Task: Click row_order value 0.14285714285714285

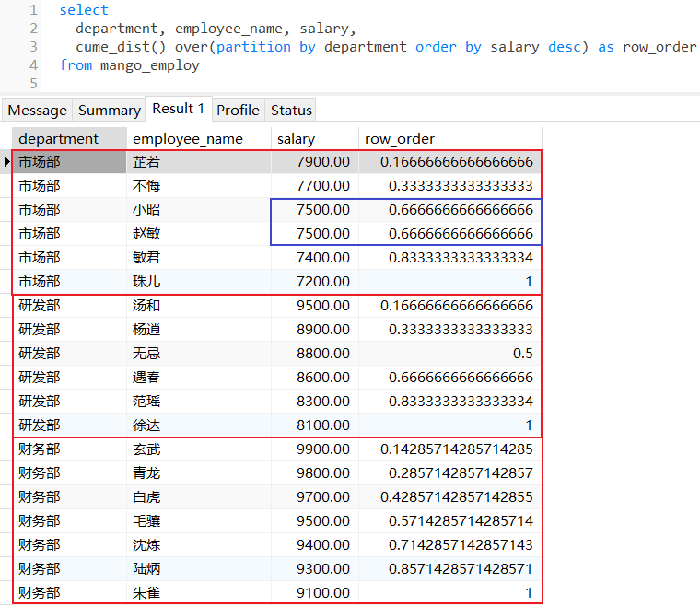Action: point(450,449)
